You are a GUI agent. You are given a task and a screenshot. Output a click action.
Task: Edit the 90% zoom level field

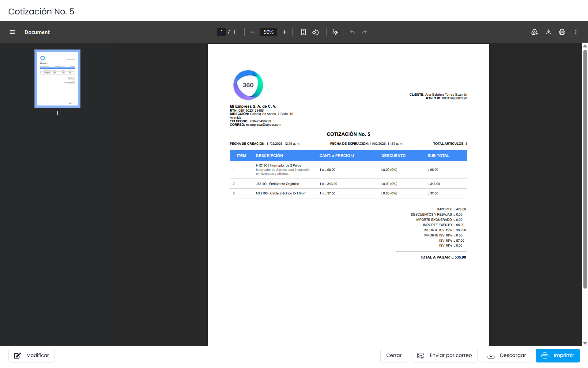point(269,32)
